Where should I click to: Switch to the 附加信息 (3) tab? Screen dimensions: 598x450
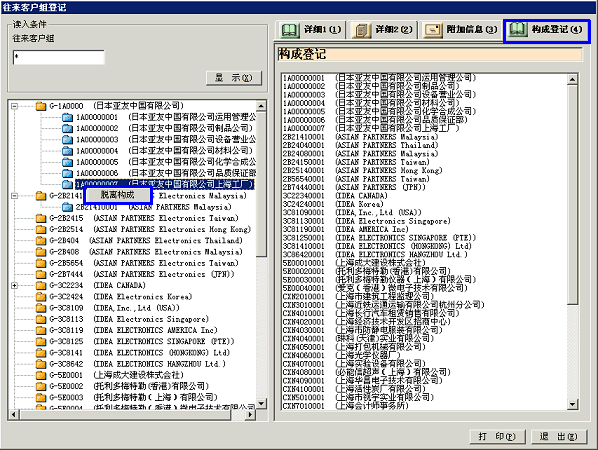point(461,30)
